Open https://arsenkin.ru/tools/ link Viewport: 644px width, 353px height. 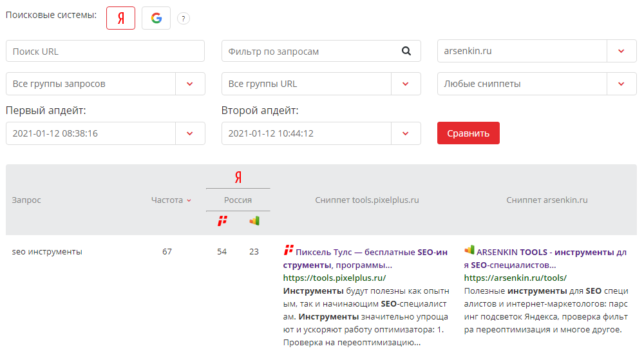click(515, 278)
